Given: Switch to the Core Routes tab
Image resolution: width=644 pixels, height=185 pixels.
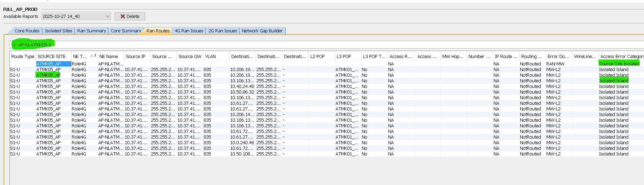Looking at the screenshot, I should pos(27,31).
